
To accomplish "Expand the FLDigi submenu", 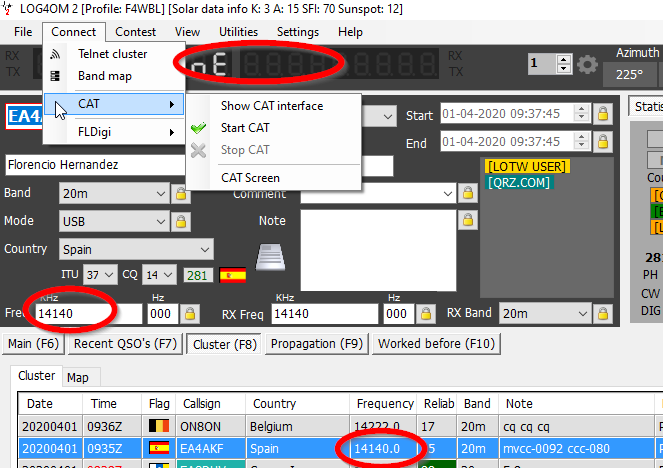I will (x=114, y=132).
